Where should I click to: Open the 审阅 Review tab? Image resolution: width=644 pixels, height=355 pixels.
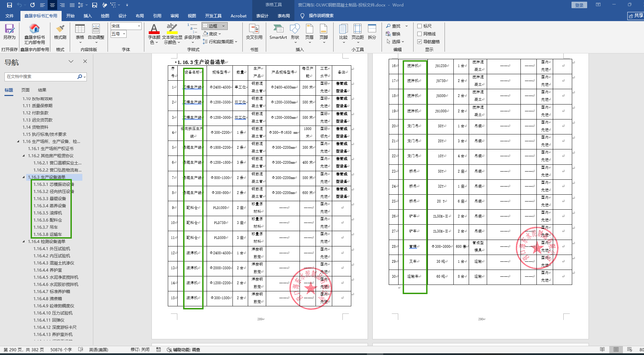(x=175, y=16)
